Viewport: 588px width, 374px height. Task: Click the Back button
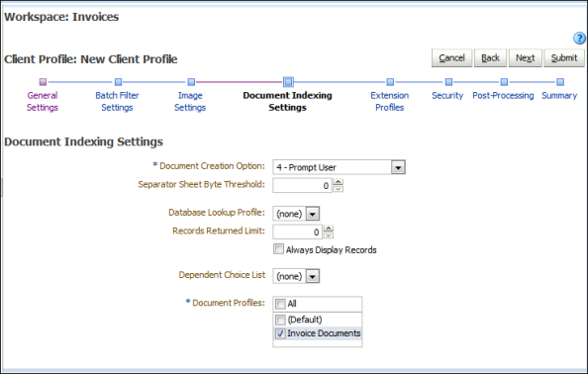(x=491, y=58)
